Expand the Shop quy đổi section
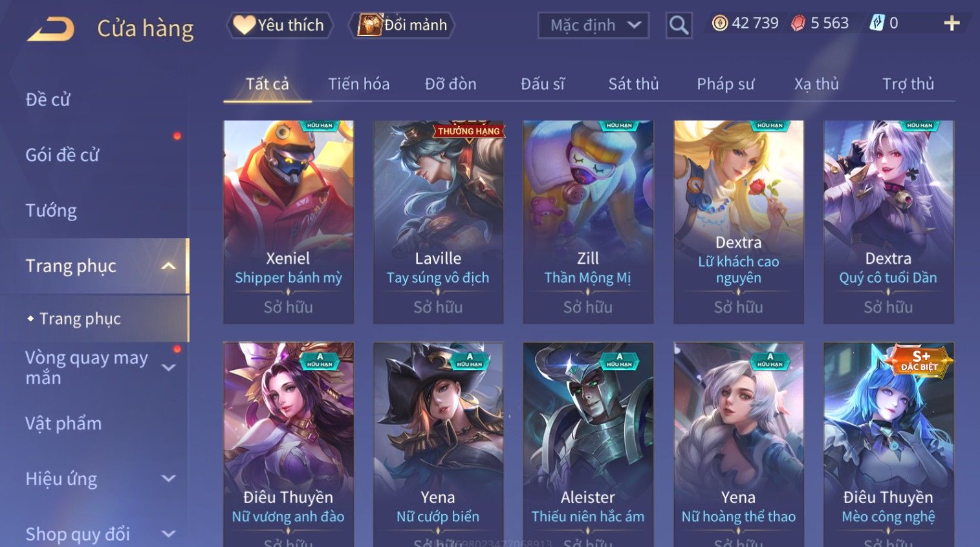 tap(168, 534)
